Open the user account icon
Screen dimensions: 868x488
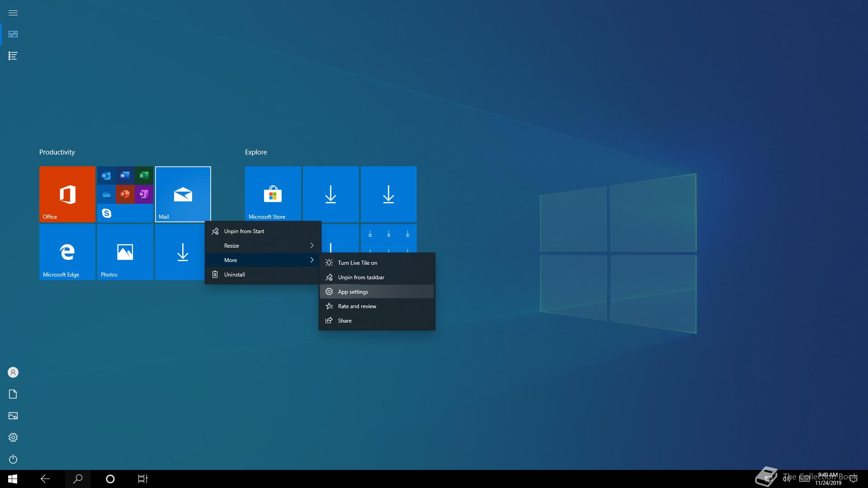pyautogui.click(x=13, y=372)
